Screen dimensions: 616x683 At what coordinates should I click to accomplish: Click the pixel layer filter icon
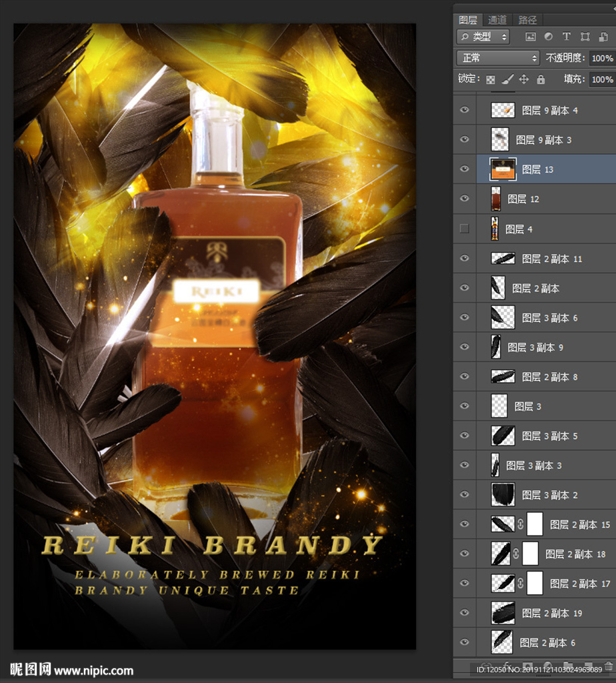(531, 37)
